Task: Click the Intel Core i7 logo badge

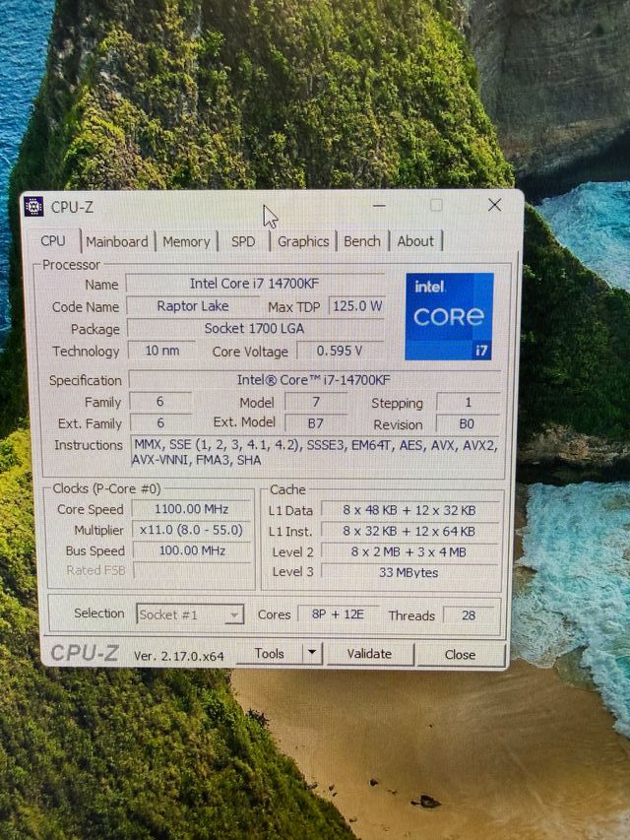Action: (450, 316)
